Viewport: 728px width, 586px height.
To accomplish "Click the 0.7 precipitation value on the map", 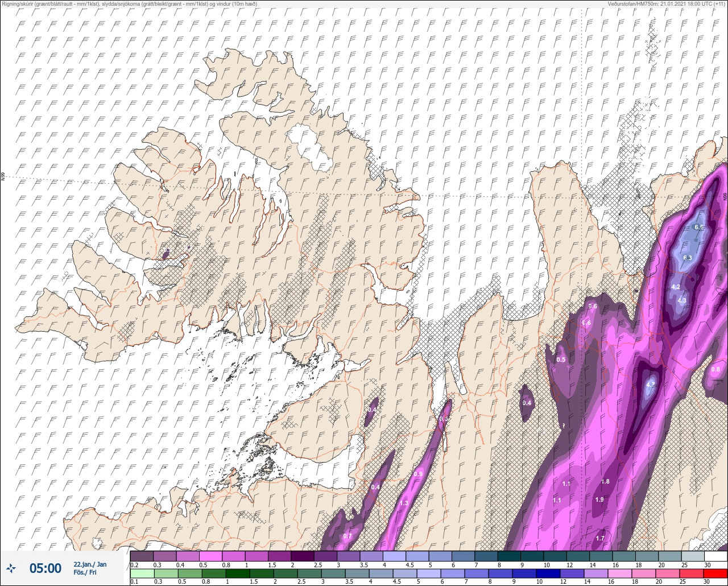I will point(348,536).
